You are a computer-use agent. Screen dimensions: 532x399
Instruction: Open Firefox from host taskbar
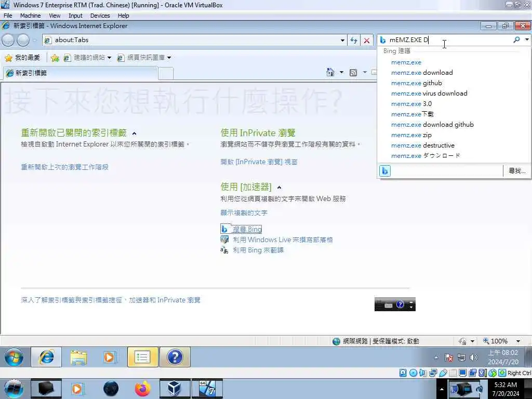click(x=142, y=389)
